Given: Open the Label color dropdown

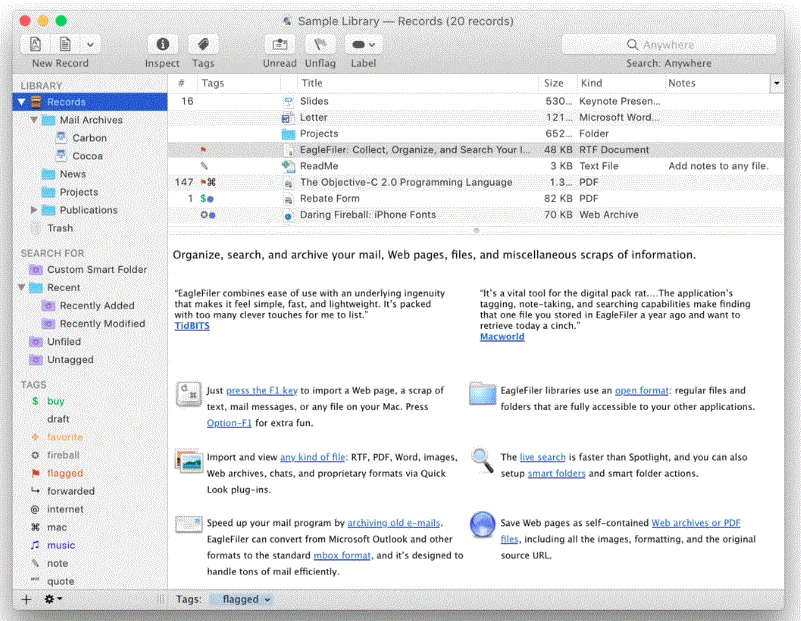Looking at the screenshot, I should coord(363,44).
